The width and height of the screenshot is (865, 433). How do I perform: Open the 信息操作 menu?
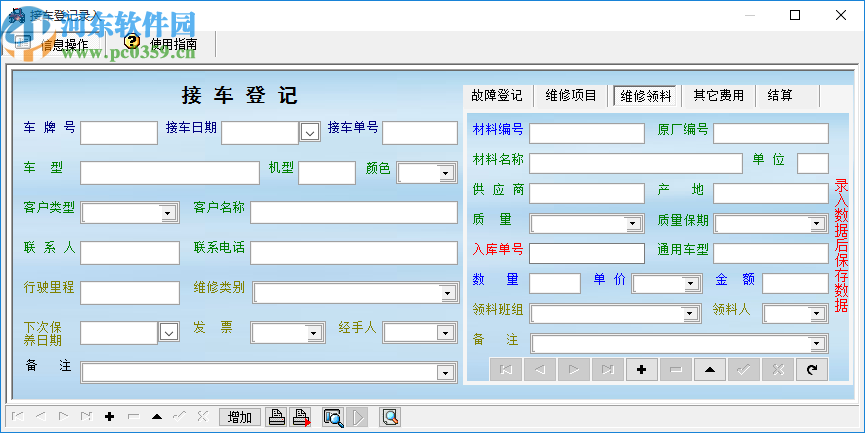pos(53,44)
